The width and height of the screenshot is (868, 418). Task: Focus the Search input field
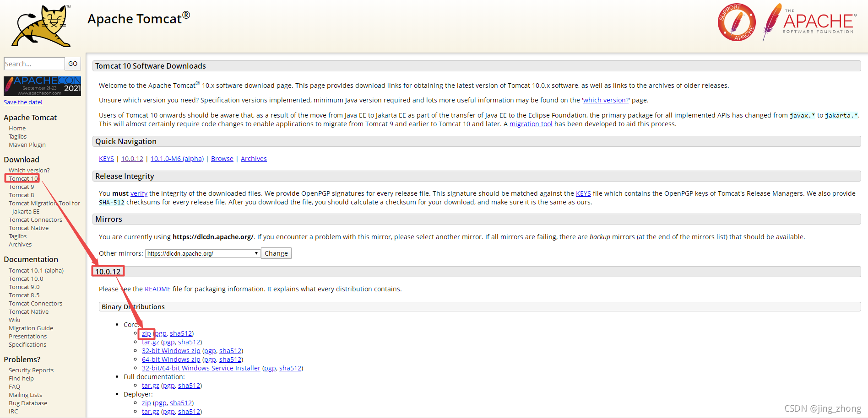pyautogui.click(x=34, y=64)
